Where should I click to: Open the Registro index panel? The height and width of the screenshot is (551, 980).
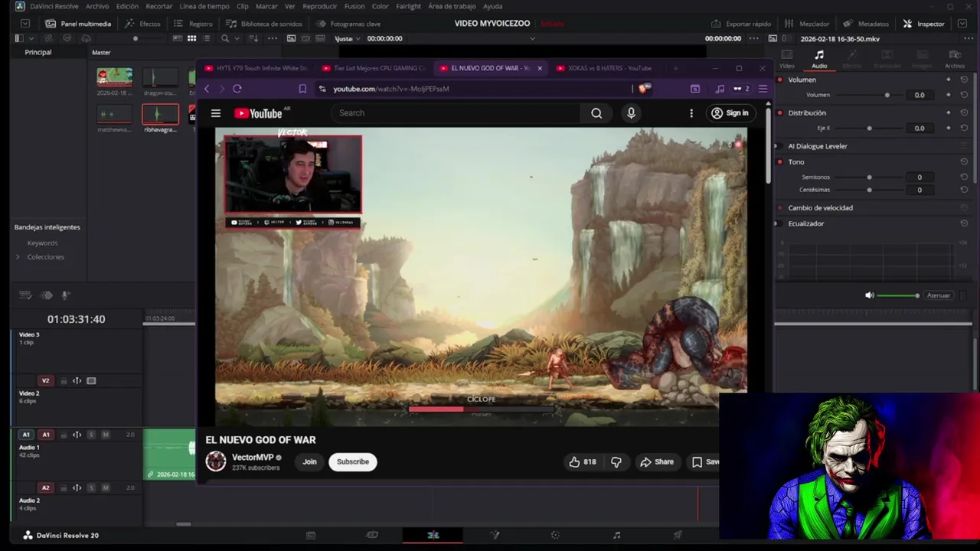coord(193,24)
